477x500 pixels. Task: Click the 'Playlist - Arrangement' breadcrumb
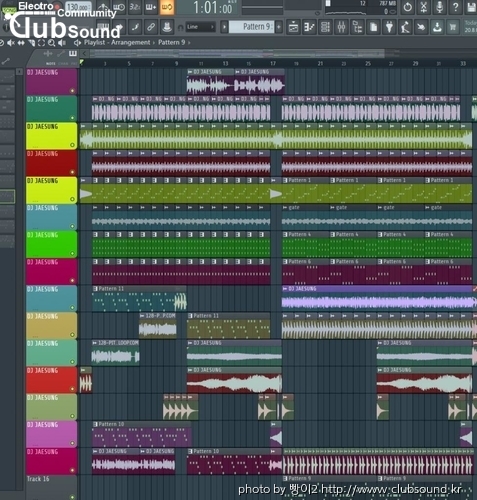(x=117, y=43)
